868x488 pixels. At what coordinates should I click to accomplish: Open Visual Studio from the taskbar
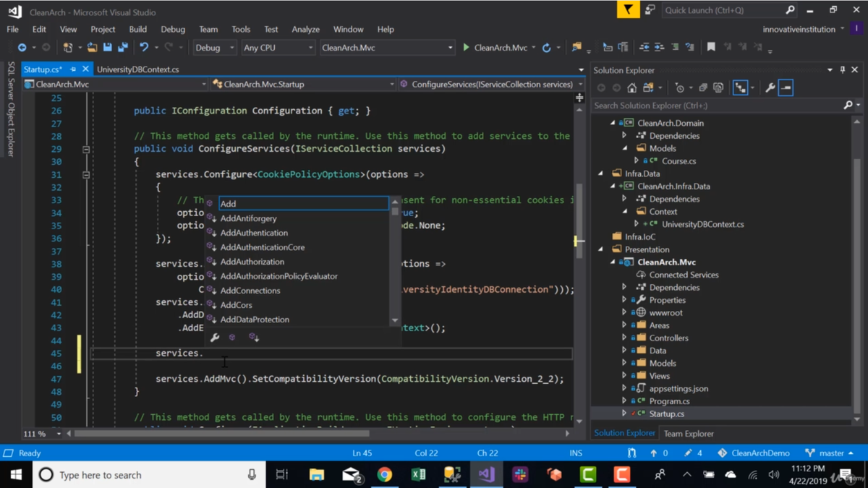pyautogui.click(x=486, y=475)
